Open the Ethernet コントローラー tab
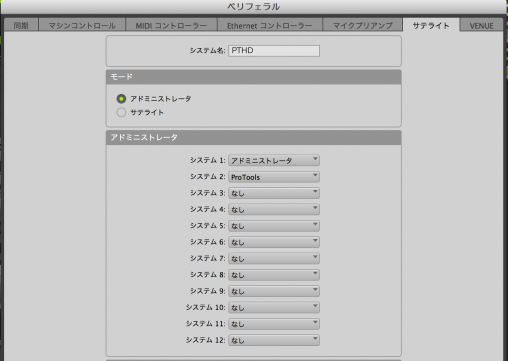Screen dimensions: 508x361 (270, 25)
